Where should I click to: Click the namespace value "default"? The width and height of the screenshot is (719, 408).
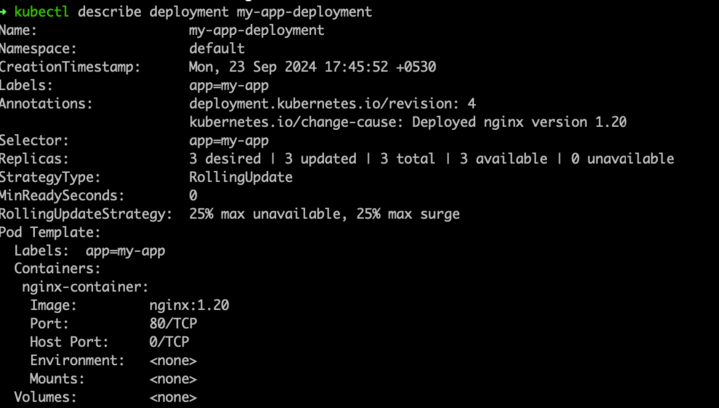pos(216,48)
